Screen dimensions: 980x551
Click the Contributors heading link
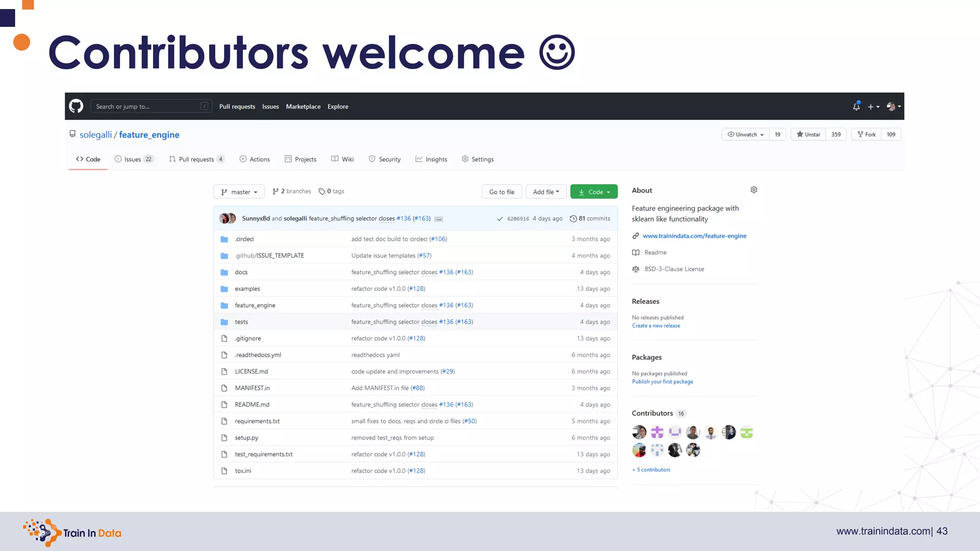point(652,413)
